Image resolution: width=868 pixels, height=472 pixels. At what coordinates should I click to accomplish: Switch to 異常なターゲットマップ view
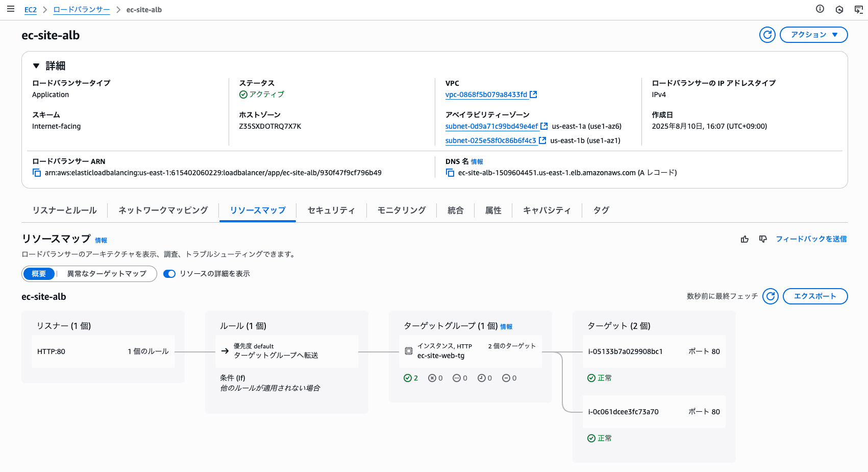[x=107, y=274]
